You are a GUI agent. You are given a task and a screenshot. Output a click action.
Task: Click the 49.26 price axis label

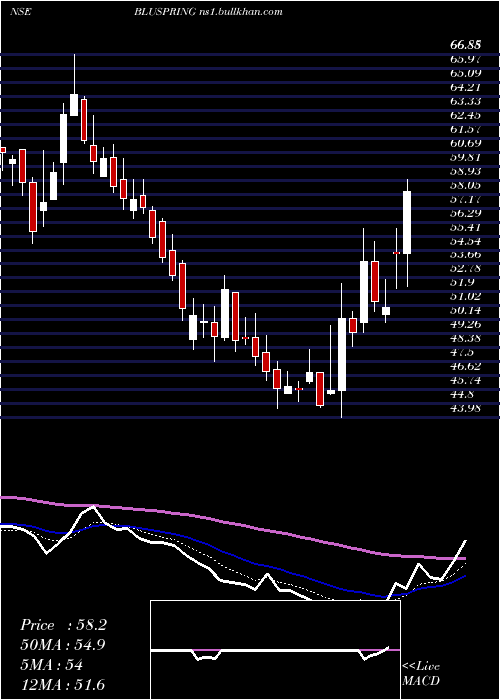tap(466, 325)
